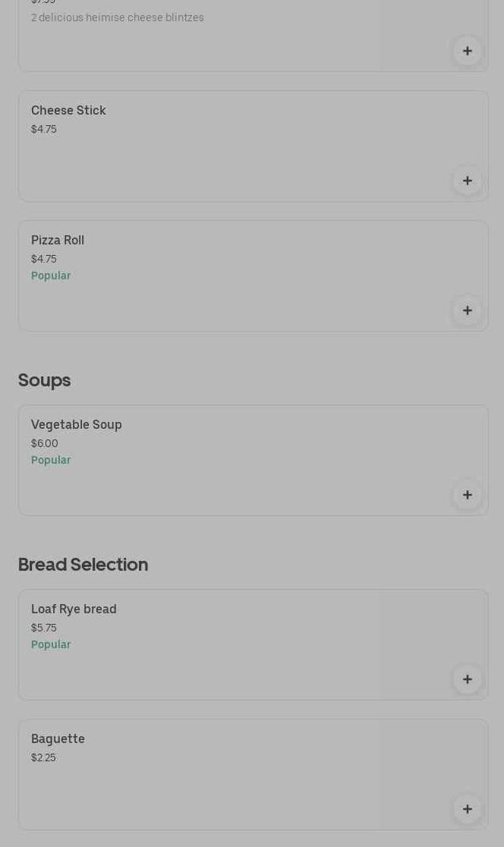504x847 pixels.
Task: Click the Popular tag under Pizza Roll
Action: 51,276
